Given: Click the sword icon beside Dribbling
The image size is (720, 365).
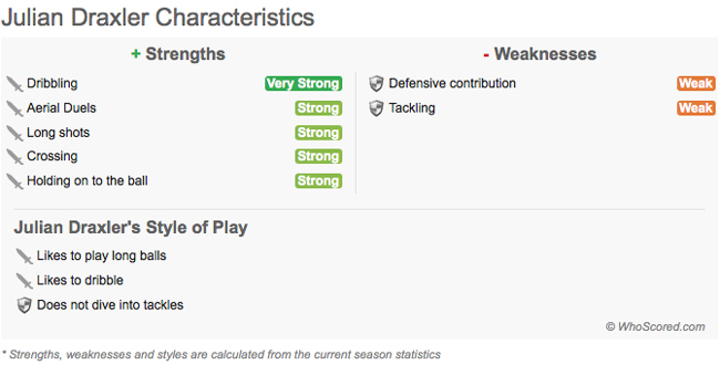Looking at the screenshot, I should pos(15,84).
